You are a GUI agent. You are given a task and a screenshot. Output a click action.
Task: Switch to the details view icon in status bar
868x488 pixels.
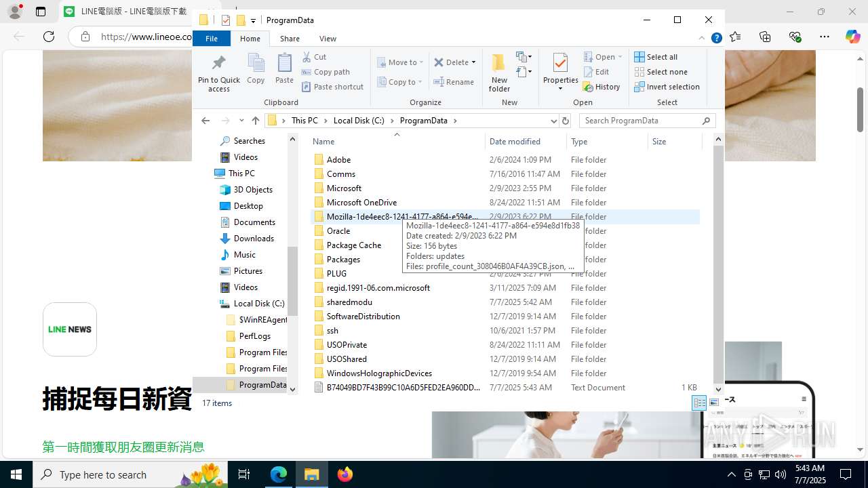click(699, 403)
